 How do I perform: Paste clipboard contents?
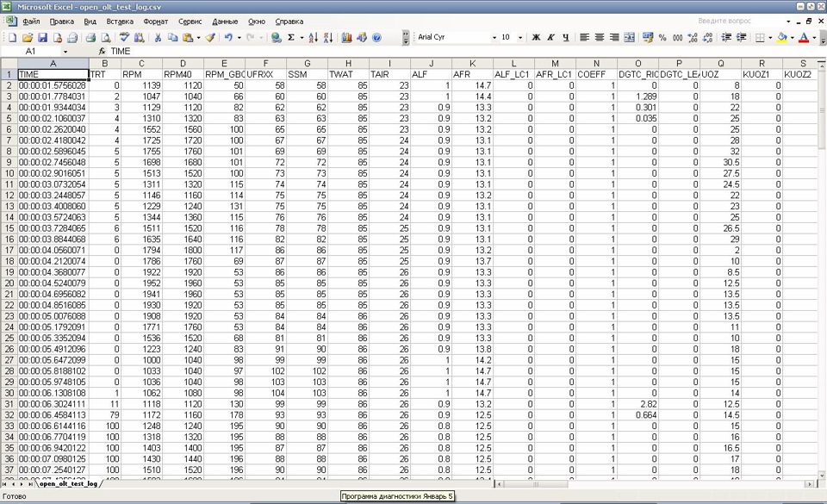point(188,37)
